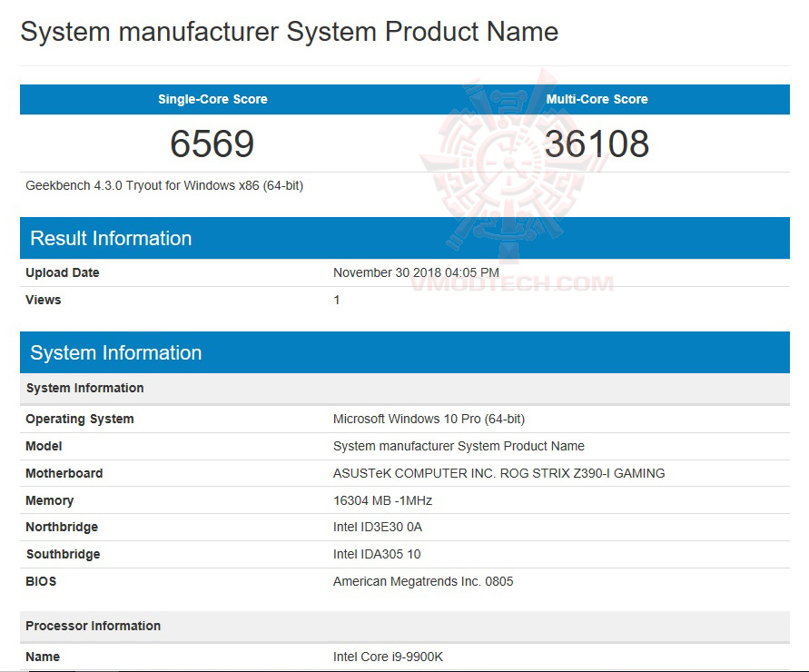This screenshot has height=672, width=809.
Task: Select the Single-Core Score header
Action: tap(212, 99)
